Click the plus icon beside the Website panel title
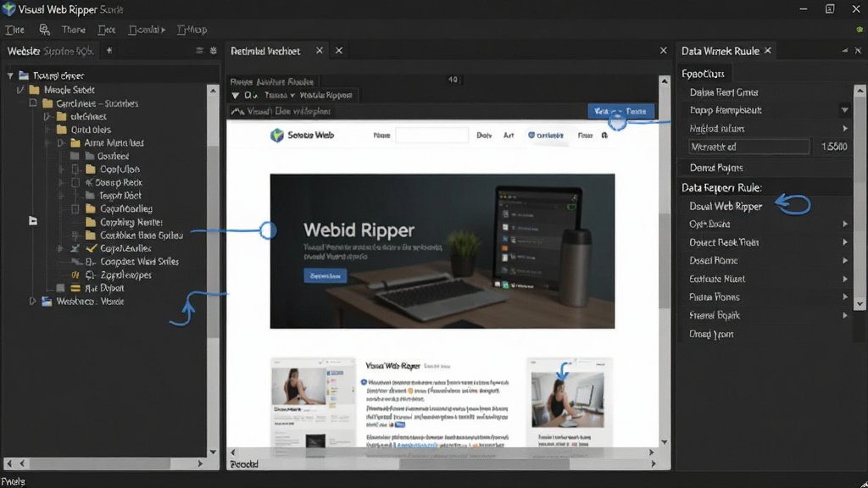 point(109,50)
